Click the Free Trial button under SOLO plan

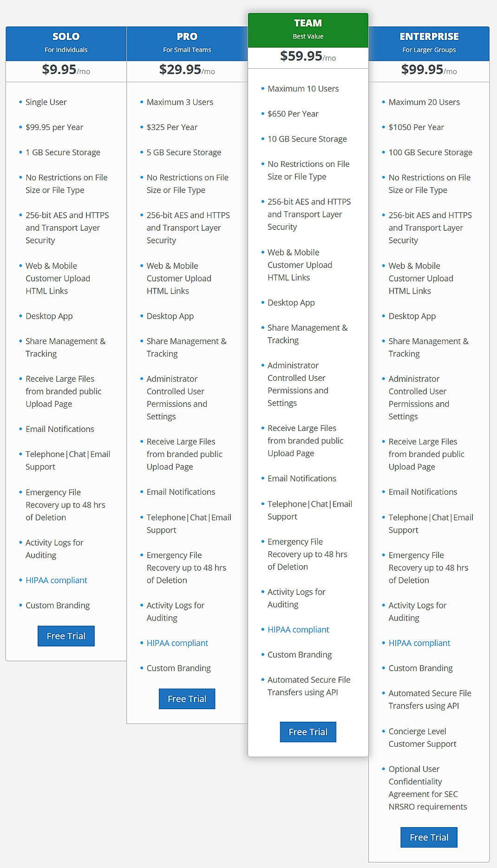click(x=65, y=636)
